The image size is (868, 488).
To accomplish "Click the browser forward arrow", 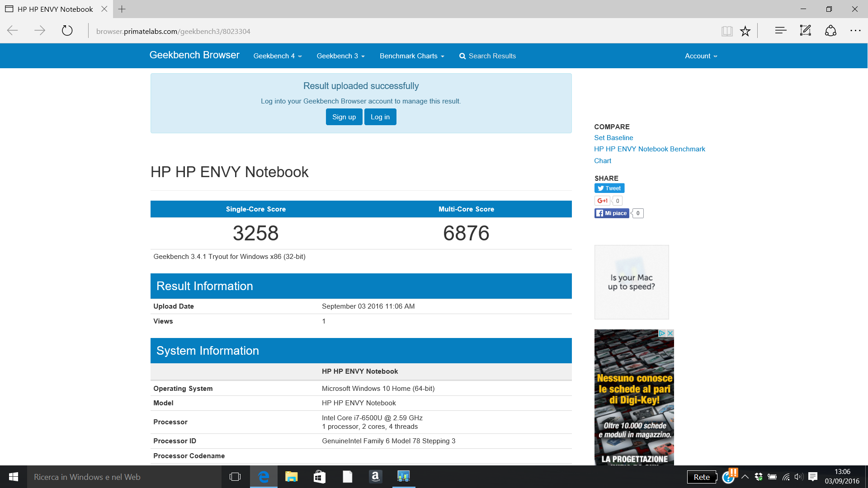I will [40, 31].
